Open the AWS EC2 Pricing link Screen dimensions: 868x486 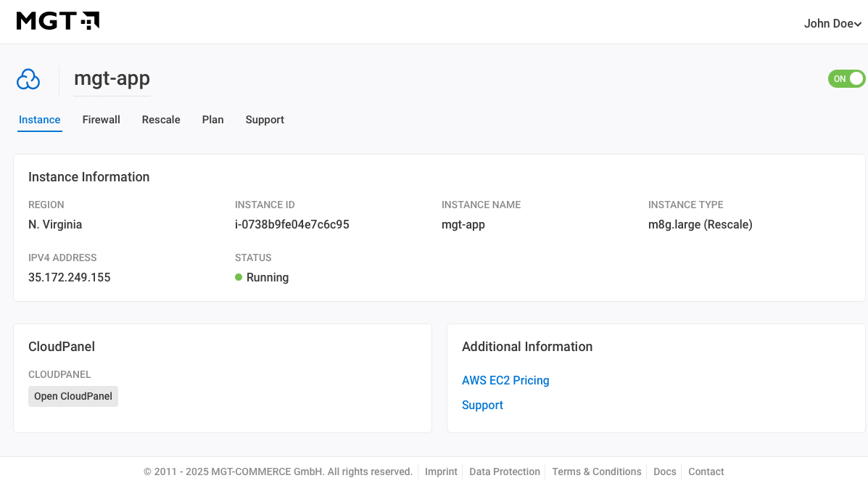pos(505,380)
